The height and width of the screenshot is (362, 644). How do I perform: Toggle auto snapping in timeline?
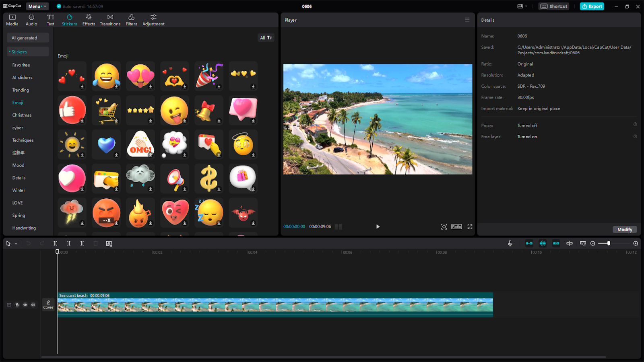tap(543, 243)
